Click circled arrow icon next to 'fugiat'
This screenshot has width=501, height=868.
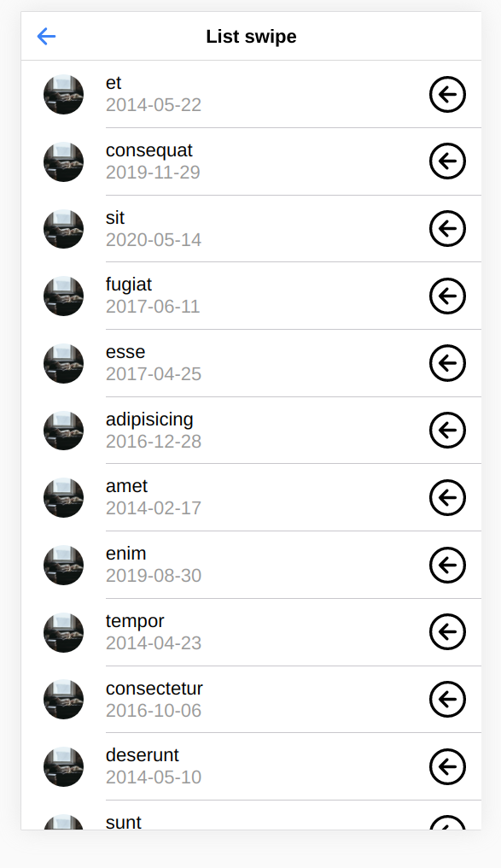click(447, 296)
